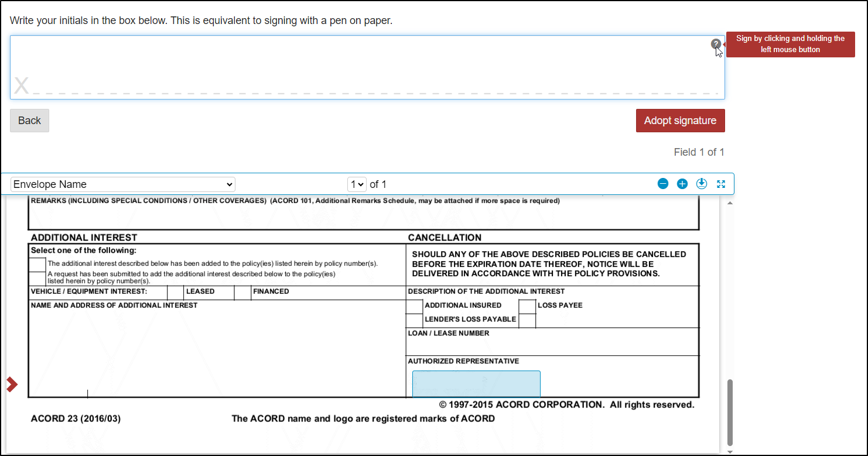Click the blue authorized representative signature field
The height and width of the screenshot is (456, 868).
tap(476, 383)
